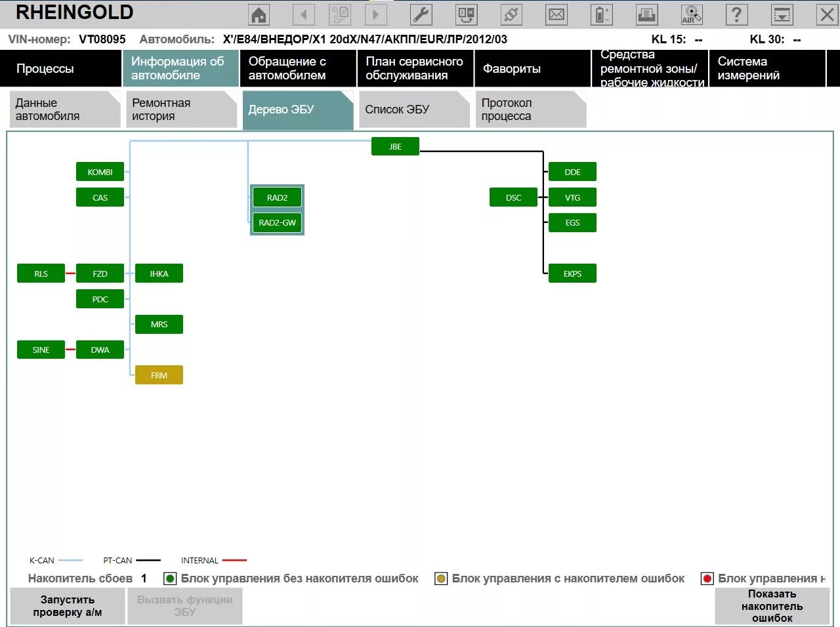Click Запустить проверку а/м button
Image resolution: width=840 pixels, height=627 pixels.
click(68, 606)
